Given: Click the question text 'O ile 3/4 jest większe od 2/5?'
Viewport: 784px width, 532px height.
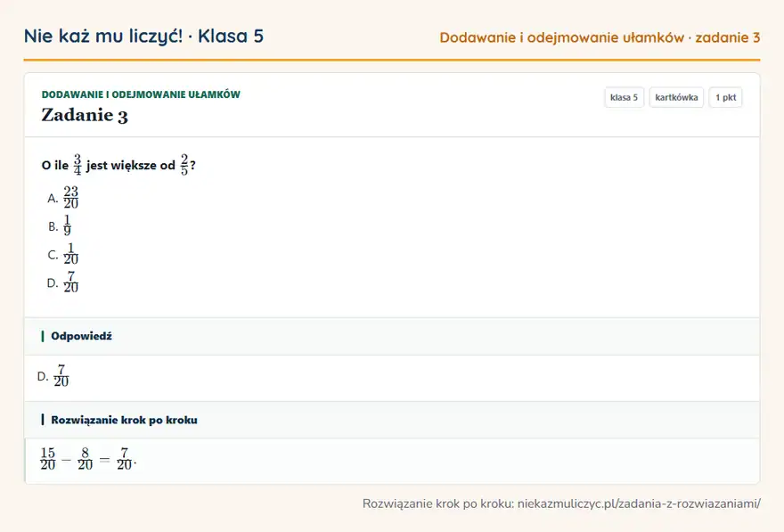Looking at the screenshot, I should [118, 165].
